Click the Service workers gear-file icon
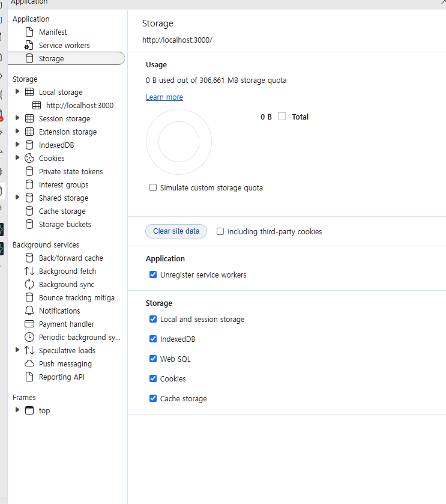The height and width of the screenshot is (504, 446). pyautogui.click(x=29, y=45)
